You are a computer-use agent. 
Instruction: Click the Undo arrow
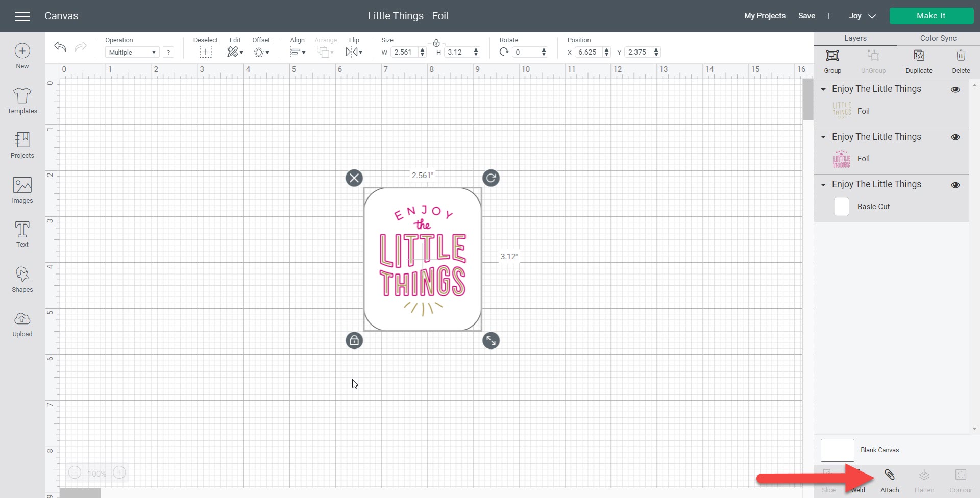pos(60,47)
